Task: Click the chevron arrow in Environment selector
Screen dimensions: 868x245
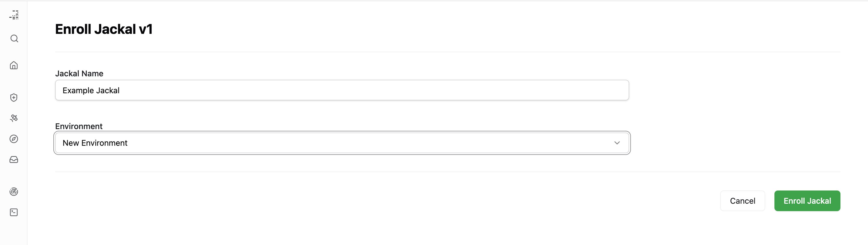Action: click(x=617, y=143)
